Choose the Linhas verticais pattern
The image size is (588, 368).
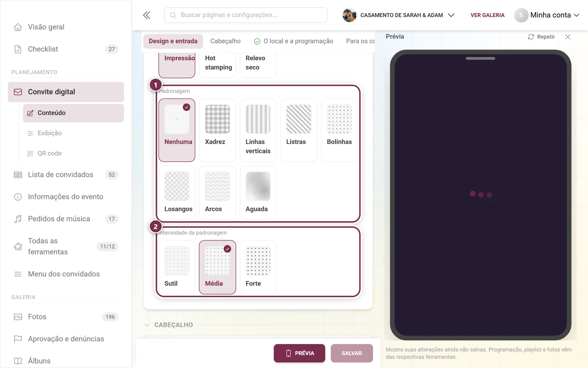coord(258,130)
